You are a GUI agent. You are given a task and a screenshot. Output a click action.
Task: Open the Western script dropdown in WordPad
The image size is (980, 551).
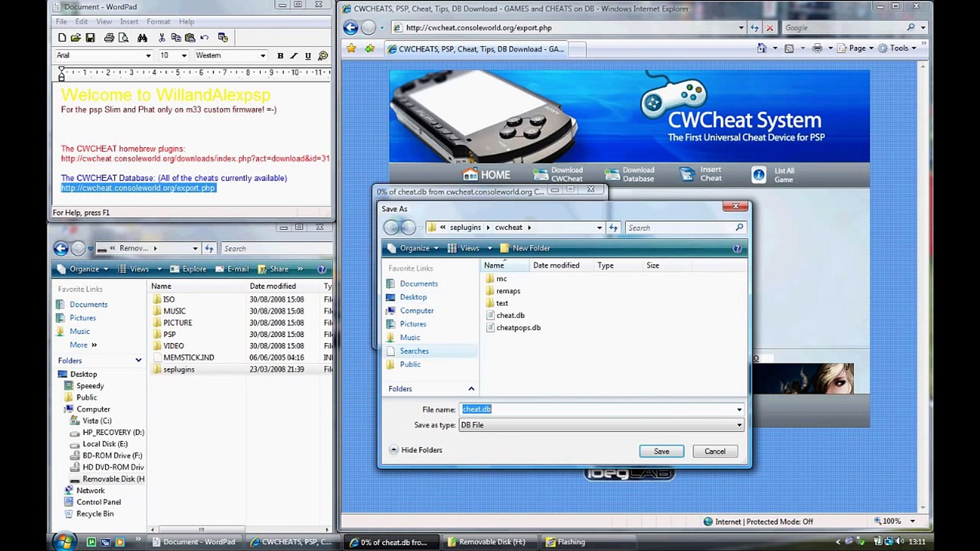point(263,56)
